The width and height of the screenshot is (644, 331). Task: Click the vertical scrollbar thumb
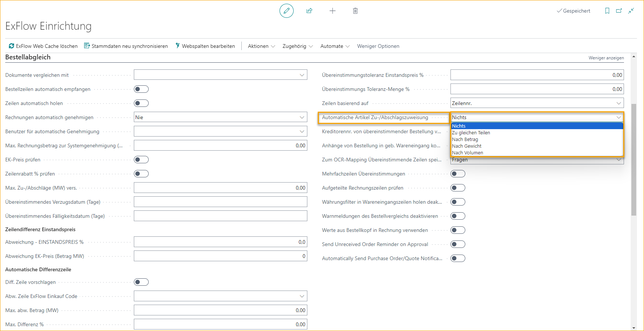pyautogui.click(x=634, y=160)
